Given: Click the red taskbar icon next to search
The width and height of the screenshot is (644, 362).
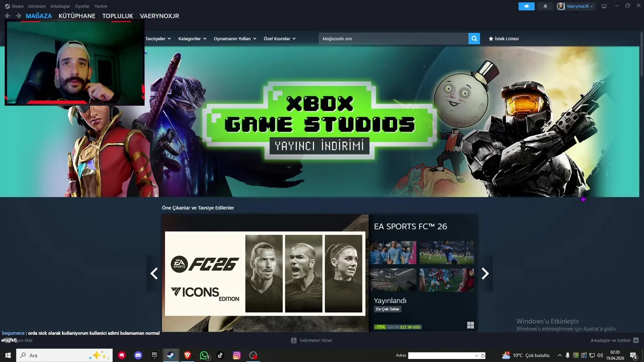Looking at the screenshot, I should click(x=121, y=355).
